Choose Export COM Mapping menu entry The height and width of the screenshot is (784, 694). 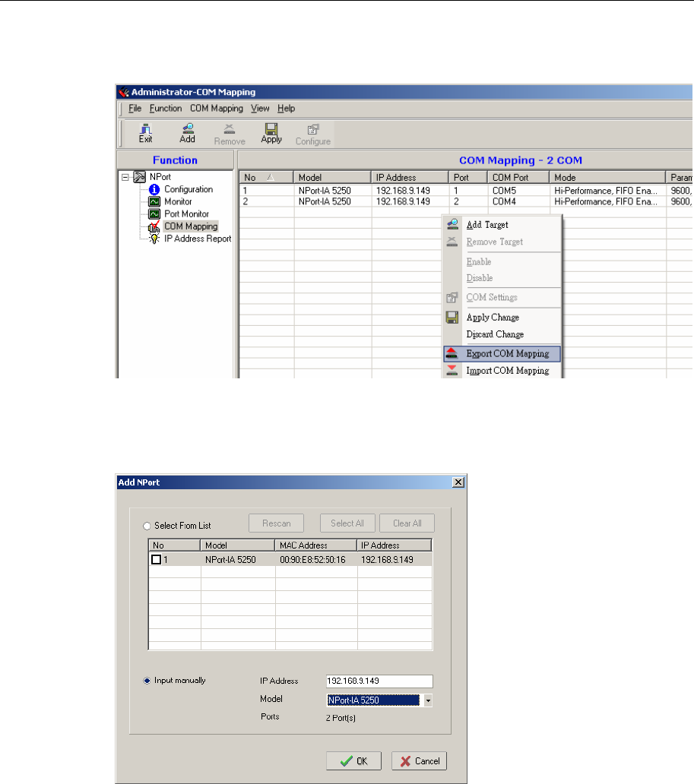[x=502, y=353]
